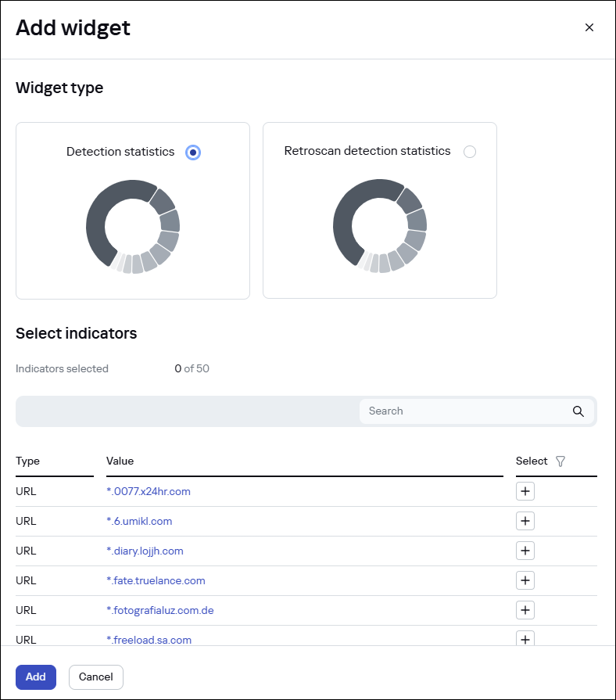Image resolution: width=616 pixels, height=700 pixels.
Task: Add indicator *.diary.lojjh.com with plus icon
Action: 525,551
